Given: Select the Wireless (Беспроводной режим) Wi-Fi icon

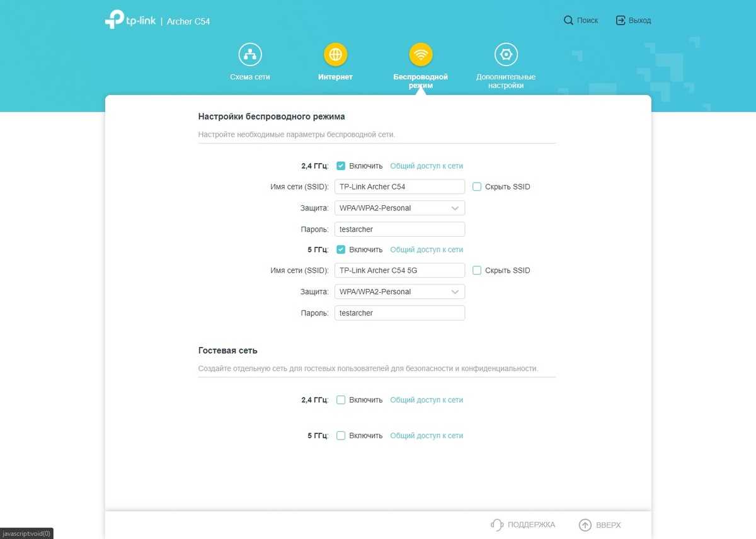Looking at the screenshot, I should point(420,55).
